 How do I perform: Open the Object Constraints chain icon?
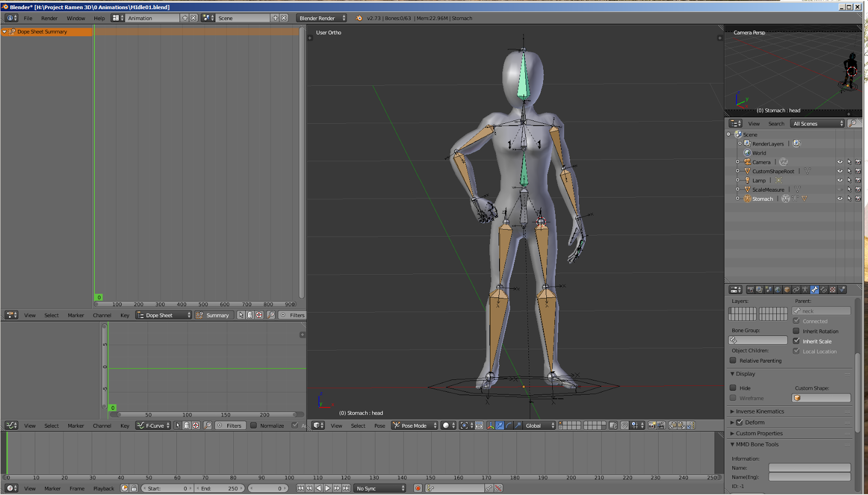(x=796, y=290)
